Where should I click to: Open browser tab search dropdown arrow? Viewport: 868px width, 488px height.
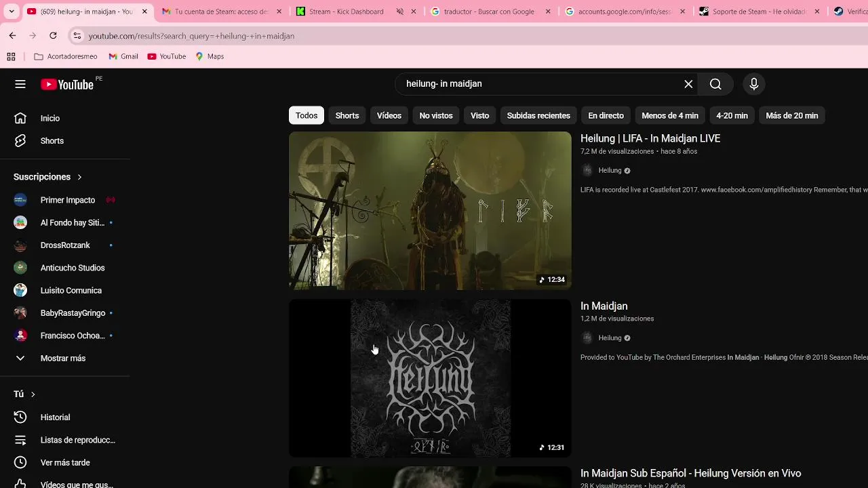point(11,12)
